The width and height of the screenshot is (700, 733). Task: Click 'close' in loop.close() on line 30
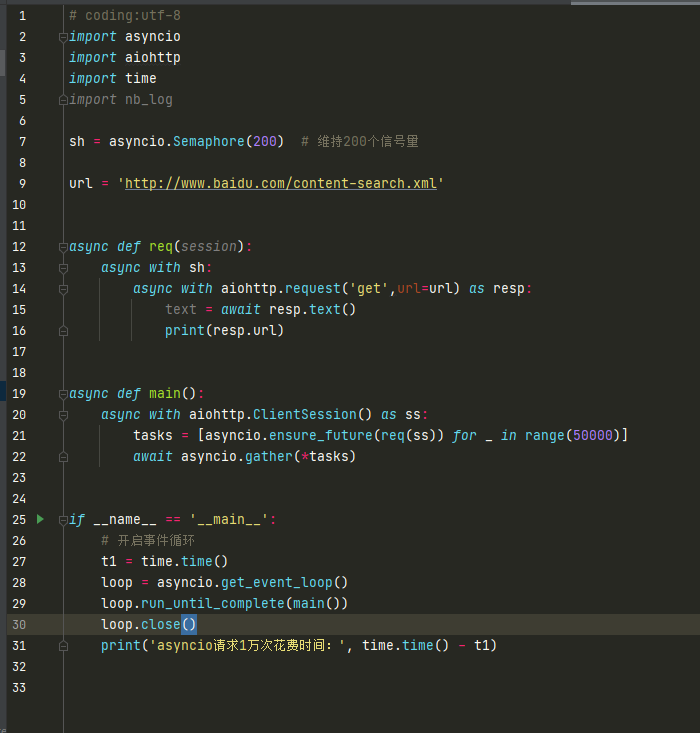pyautogui.click(x=161, y=624)
